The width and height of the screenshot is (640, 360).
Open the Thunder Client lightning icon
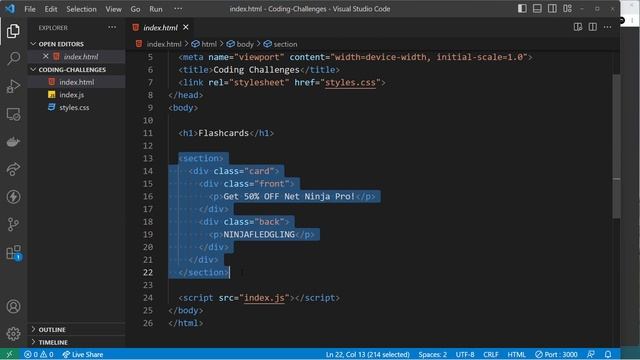tap(13, 197)
